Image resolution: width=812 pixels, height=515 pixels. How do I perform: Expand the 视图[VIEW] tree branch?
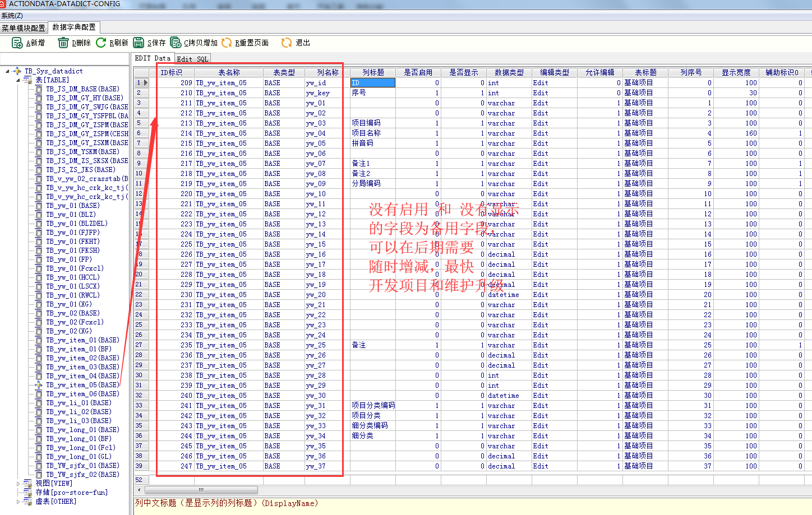click(18, 483)
